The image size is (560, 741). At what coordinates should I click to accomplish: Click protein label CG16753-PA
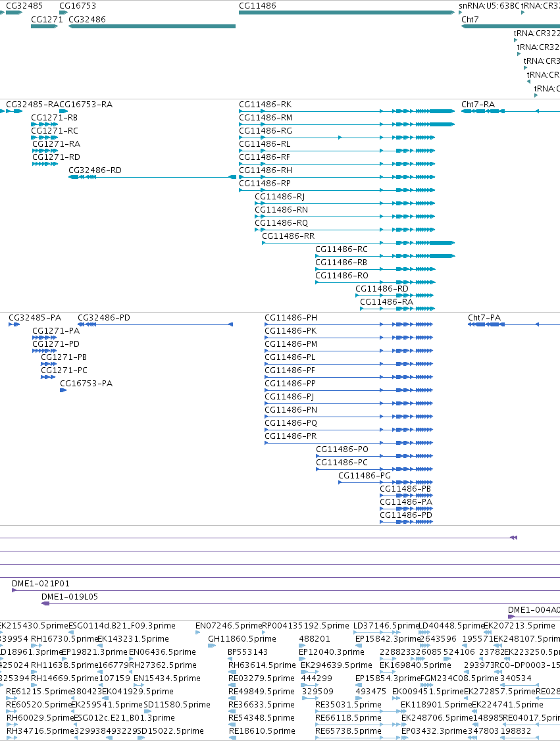[86, 384]
